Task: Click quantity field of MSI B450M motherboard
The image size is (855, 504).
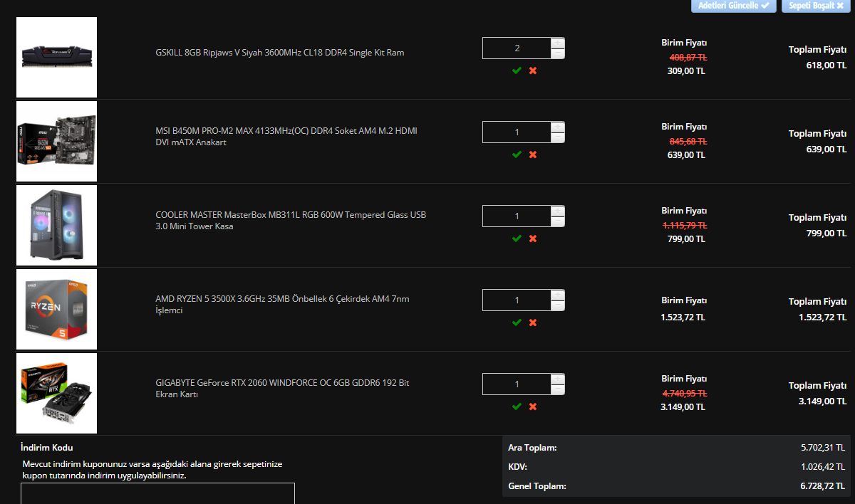Action: coord(517,132)
